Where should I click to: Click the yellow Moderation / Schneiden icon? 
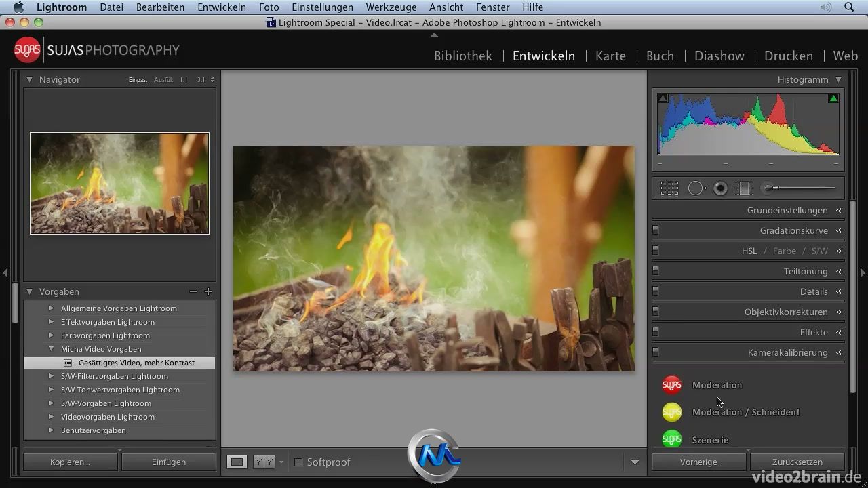[671, 412]
